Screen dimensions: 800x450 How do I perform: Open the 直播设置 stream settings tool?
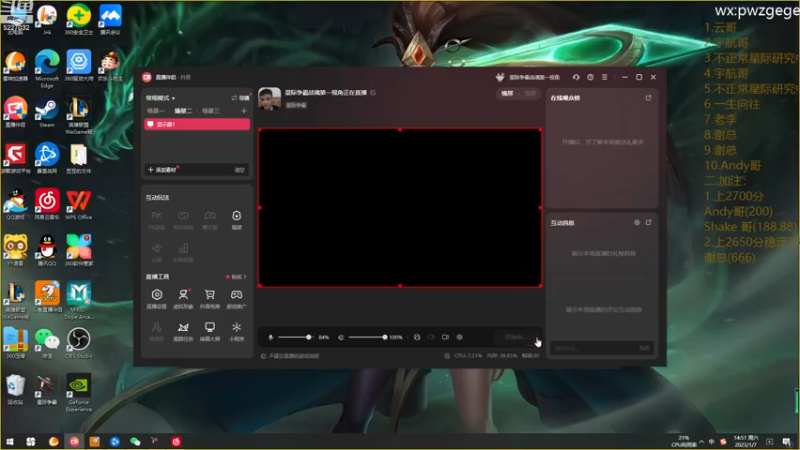pyautogui.click(x=157, y=298)
